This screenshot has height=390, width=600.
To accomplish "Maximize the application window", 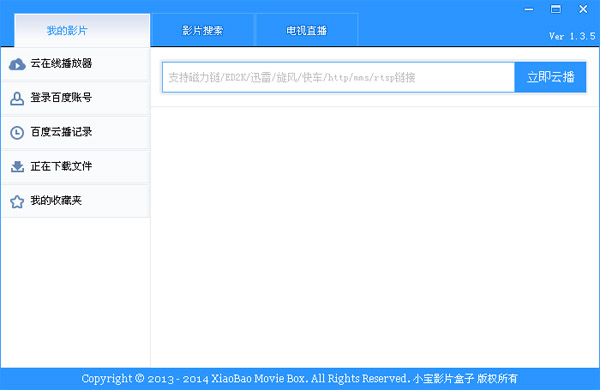I will tap(556, 9).
